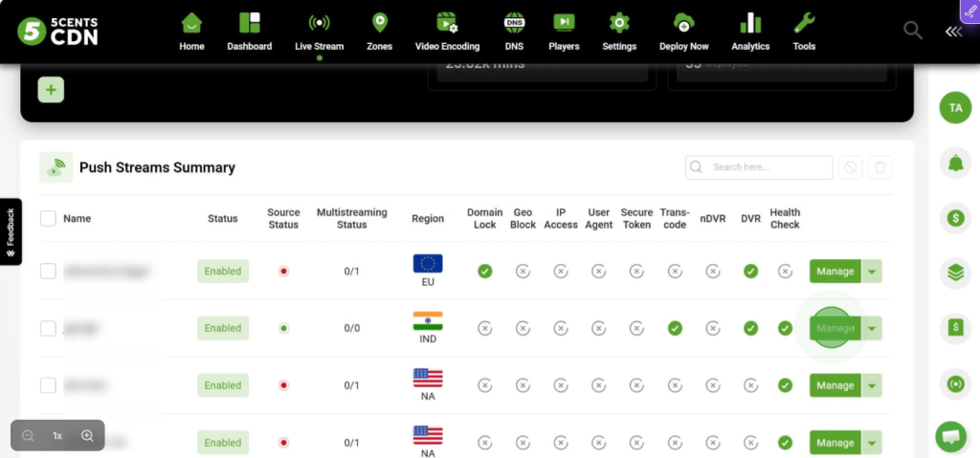980x458 pixels.
Task: Click the green plus add button
Action: point(51,90)
